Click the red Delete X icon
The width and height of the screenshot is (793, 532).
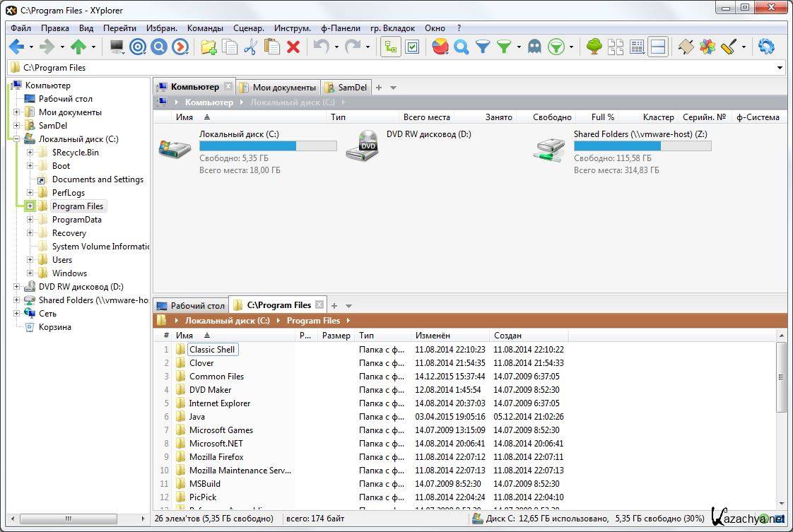[293, 47]
